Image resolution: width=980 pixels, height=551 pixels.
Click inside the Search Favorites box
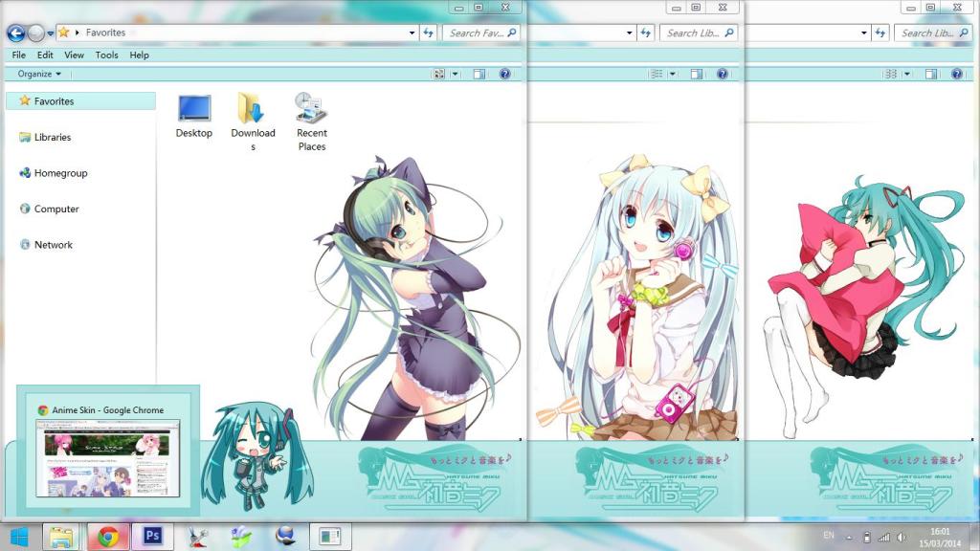pos(479,32)
